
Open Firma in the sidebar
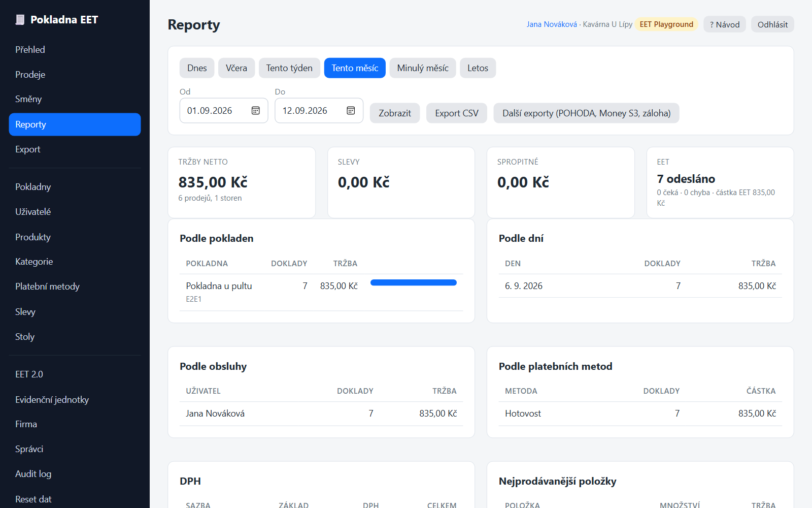(x=75, y=424)
